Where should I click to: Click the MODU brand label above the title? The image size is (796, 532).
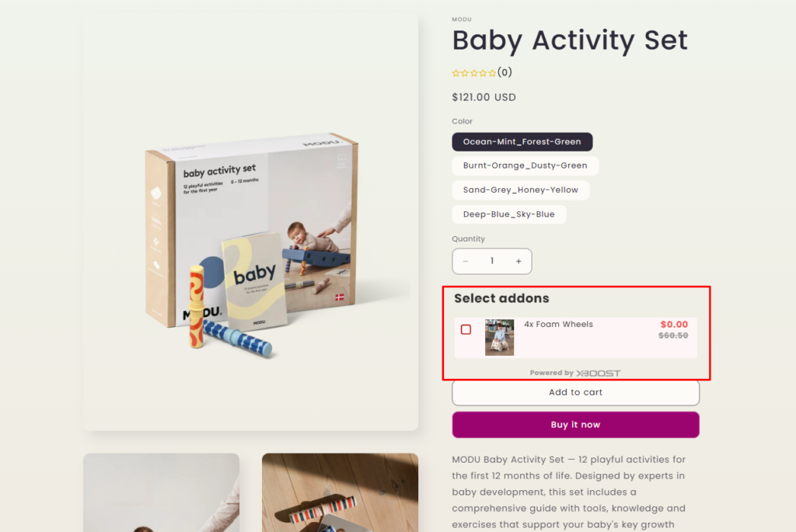click(462, 19)
